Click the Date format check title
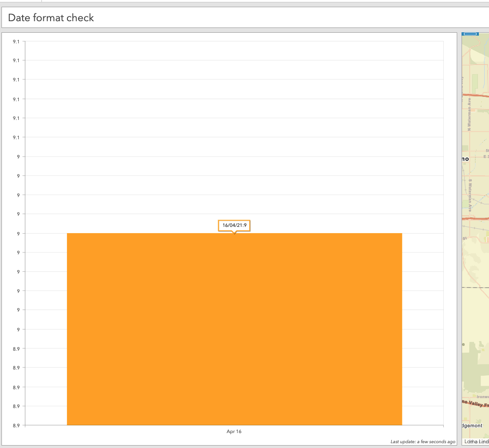 [50, 18]
